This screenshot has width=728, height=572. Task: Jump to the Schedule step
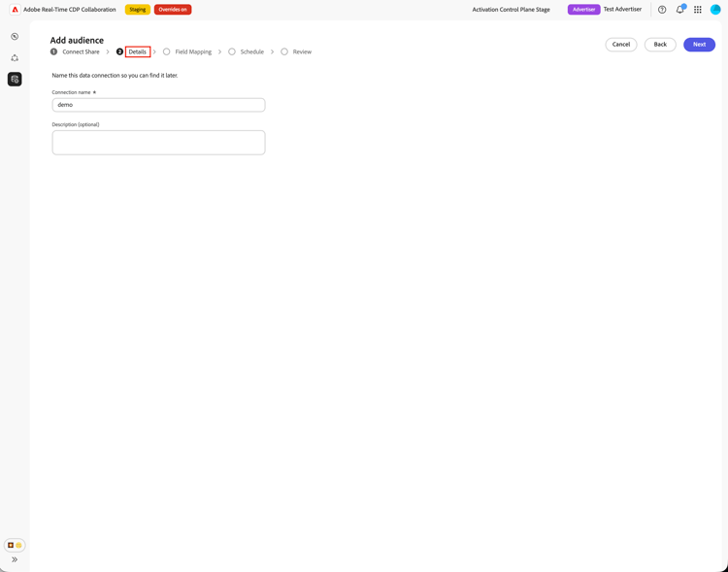point(252,51)
